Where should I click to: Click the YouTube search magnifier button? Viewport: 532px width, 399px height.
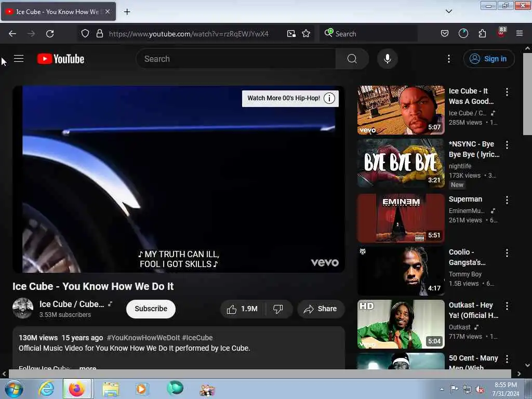pyautogui.click(x=352, y=59)
